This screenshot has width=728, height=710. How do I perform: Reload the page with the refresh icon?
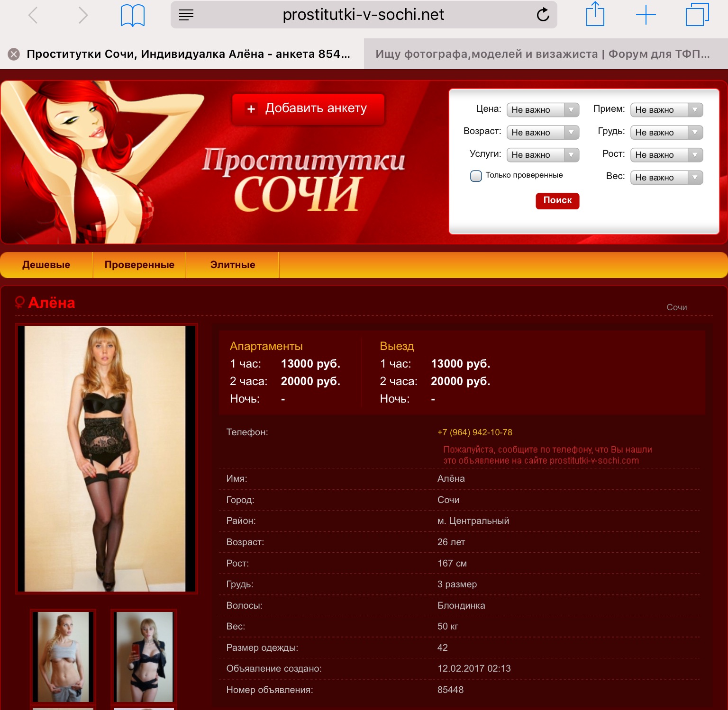point(543,15)
